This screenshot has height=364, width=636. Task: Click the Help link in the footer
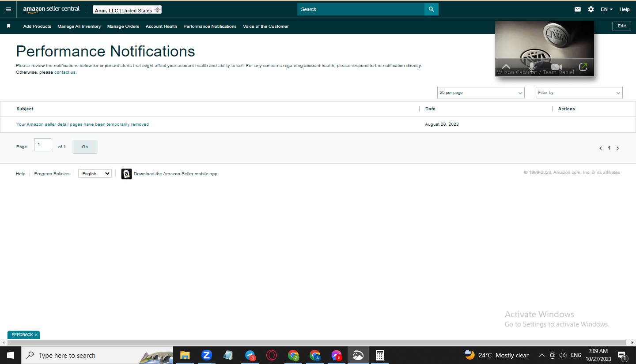(21, 174)
